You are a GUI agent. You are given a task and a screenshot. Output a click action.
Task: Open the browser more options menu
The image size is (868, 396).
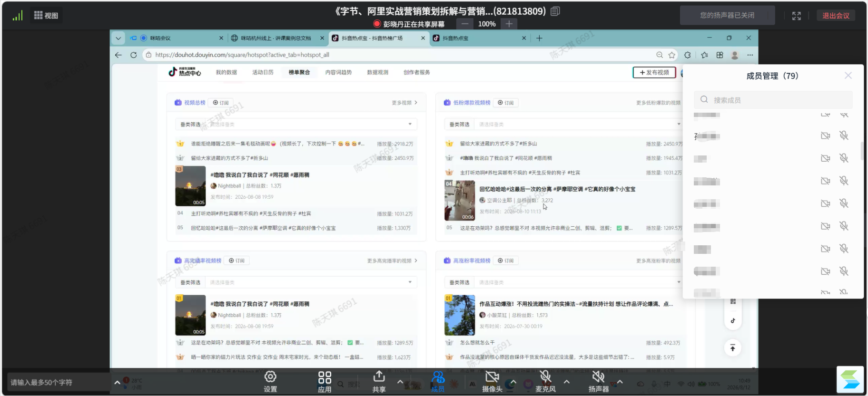[x=750, y=55]
